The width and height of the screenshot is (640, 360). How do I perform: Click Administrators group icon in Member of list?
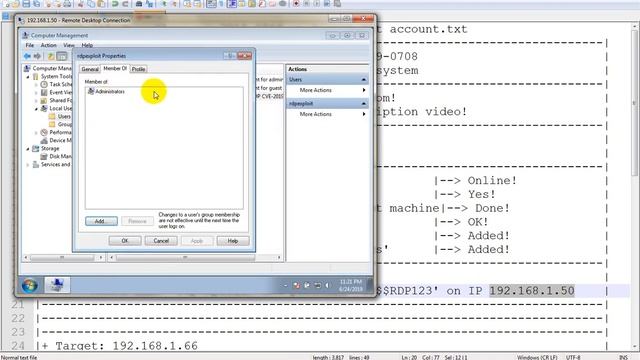91,91
